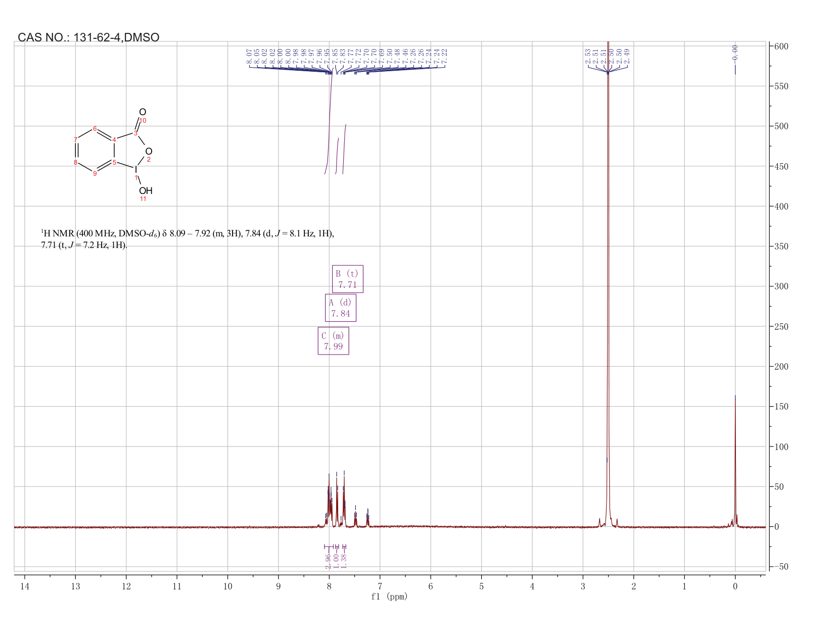Viewport: 834px width, 644px height.
Task: Click the 2.49 peak label
Action: pyautogui.click(x=627, y=56)
